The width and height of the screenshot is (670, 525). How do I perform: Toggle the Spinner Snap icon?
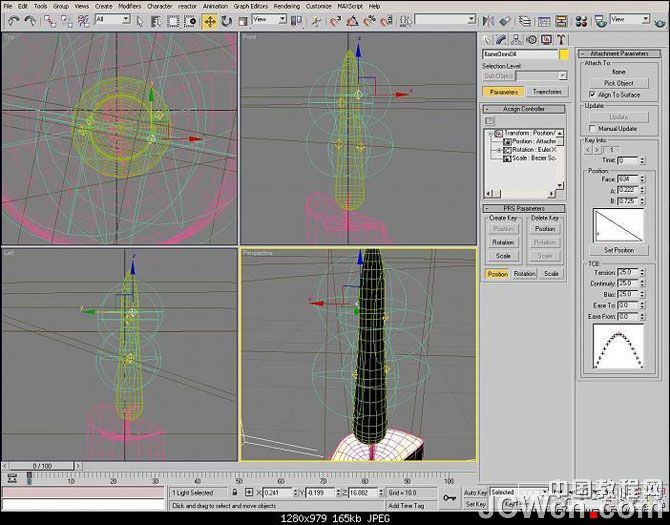click(386, 21)
